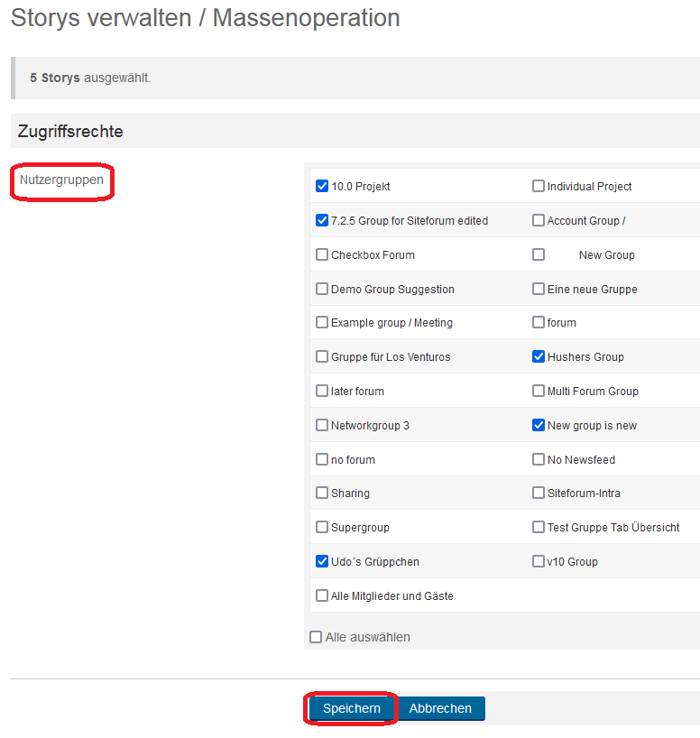Select Example group / Meeting checkbox
Image resolution: width=700 pixels, height=738 pixels.
[322, 322]
